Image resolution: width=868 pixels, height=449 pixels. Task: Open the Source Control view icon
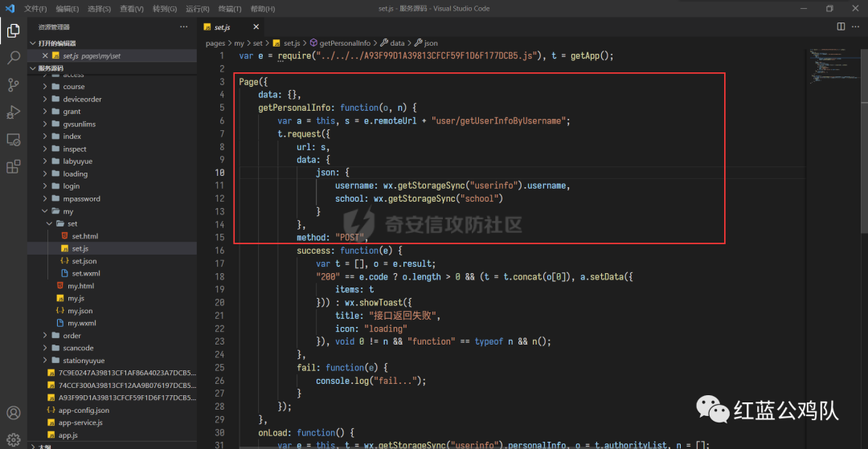(x=14, y=84)
